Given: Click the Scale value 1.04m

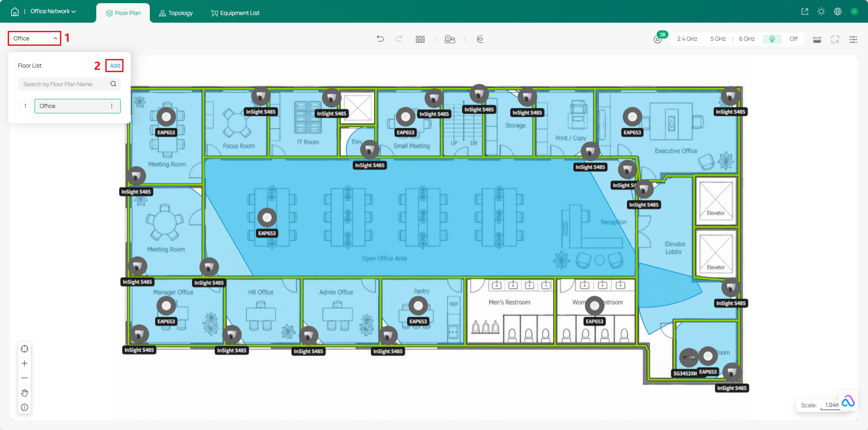Looking at the screenshot, I should pyautogui.click(x=832, y=405).
